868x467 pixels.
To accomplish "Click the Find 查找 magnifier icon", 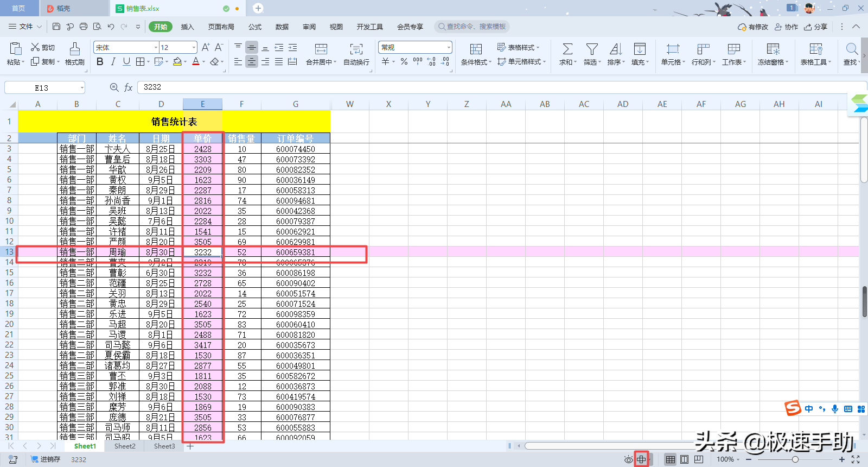I will tap(852, 49).
